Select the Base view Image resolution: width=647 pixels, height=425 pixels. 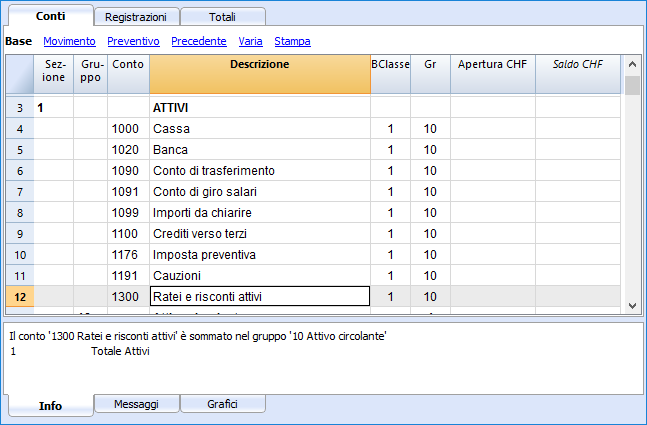point(19,41)
